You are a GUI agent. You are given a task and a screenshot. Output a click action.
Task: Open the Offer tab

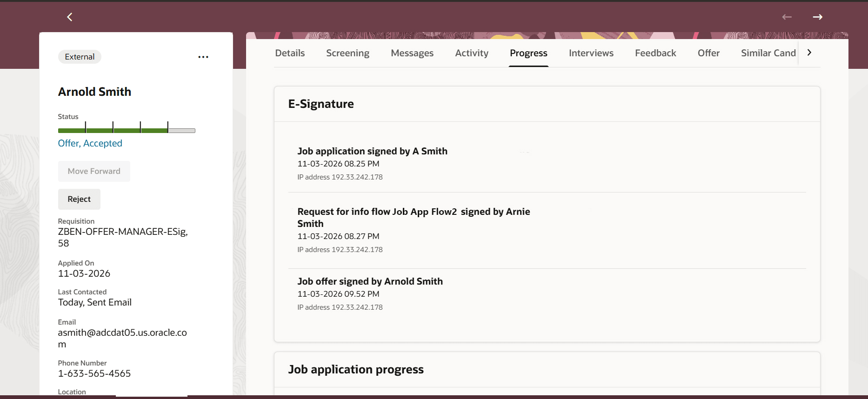(x=708, y=53)
